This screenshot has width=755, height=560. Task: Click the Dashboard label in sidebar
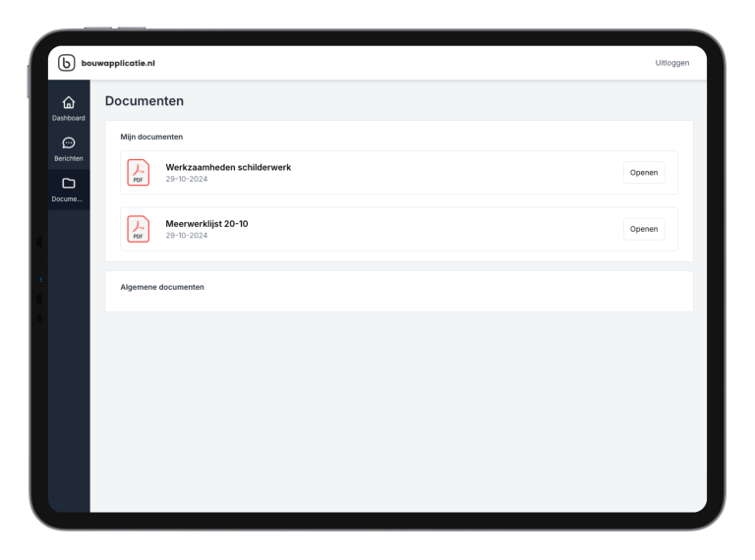pos(69,118)
